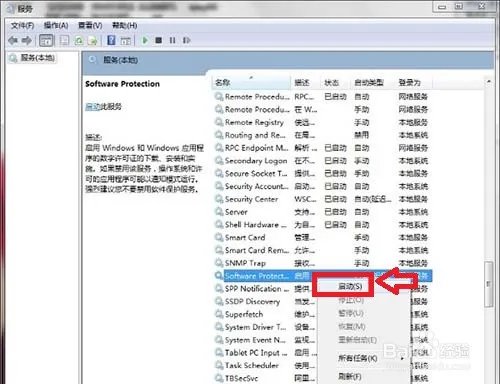Click the gear icon of Smart Card row
The image size is (500, 384).
(219, 237)
